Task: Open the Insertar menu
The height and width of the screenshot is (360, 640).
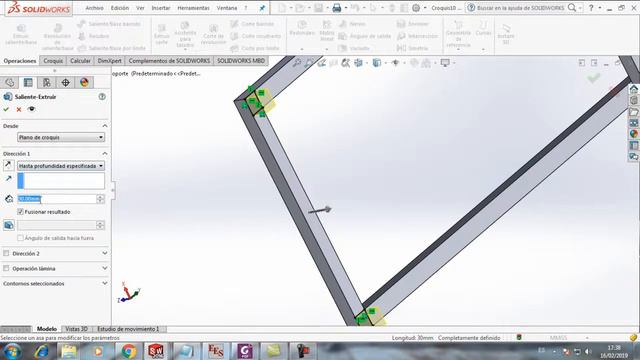Action: (161, 8)
